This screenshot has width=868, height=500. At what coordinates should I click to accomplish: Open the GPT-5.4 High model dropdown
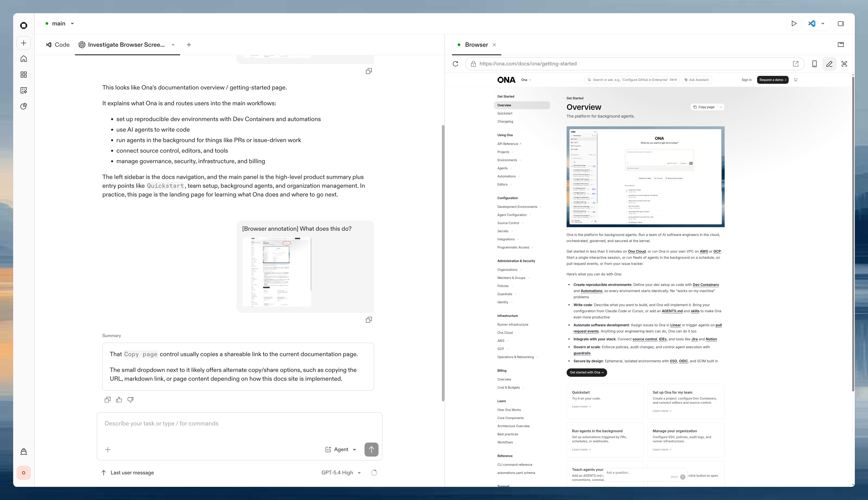[x=341, y=473]
